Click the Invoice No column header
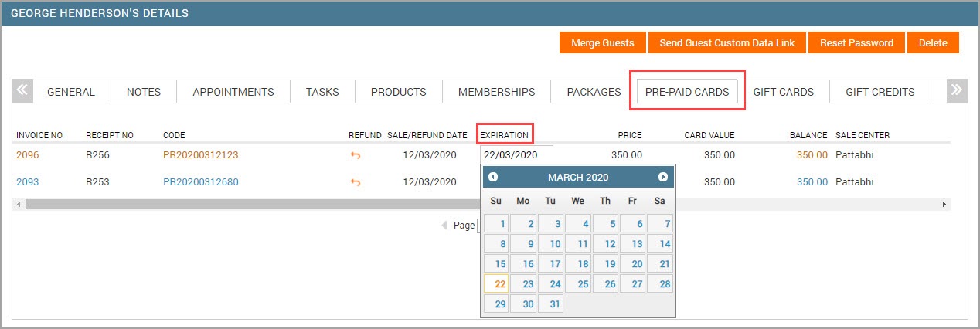The image size is (980, 329). pyautogui.click(x=39, y=135)
